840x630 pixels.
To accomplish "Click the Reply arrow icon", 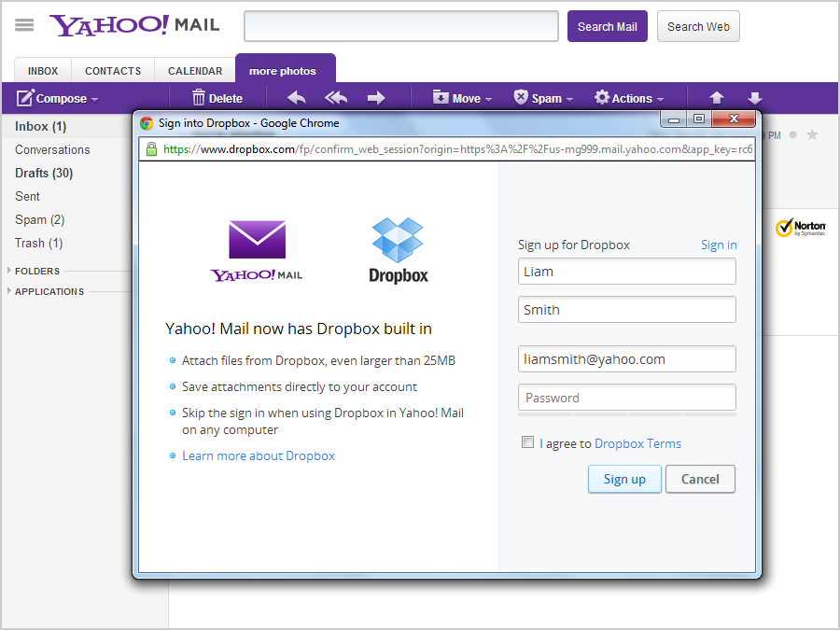I will click(x=296, y=98).
